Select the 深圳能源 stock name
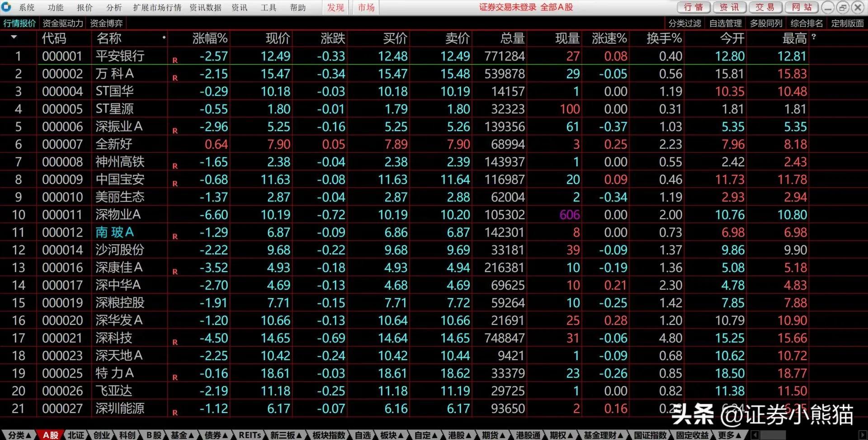This screenshot has height=440, width=868. click(x=120, y=408)
